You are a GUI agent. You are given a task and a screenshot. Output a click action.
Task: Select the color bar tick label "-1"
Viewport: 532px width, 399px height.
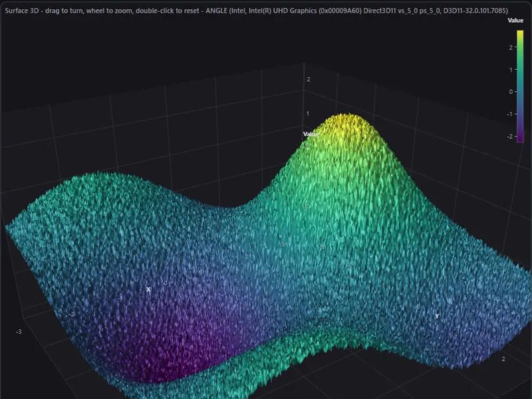[509, 114]
